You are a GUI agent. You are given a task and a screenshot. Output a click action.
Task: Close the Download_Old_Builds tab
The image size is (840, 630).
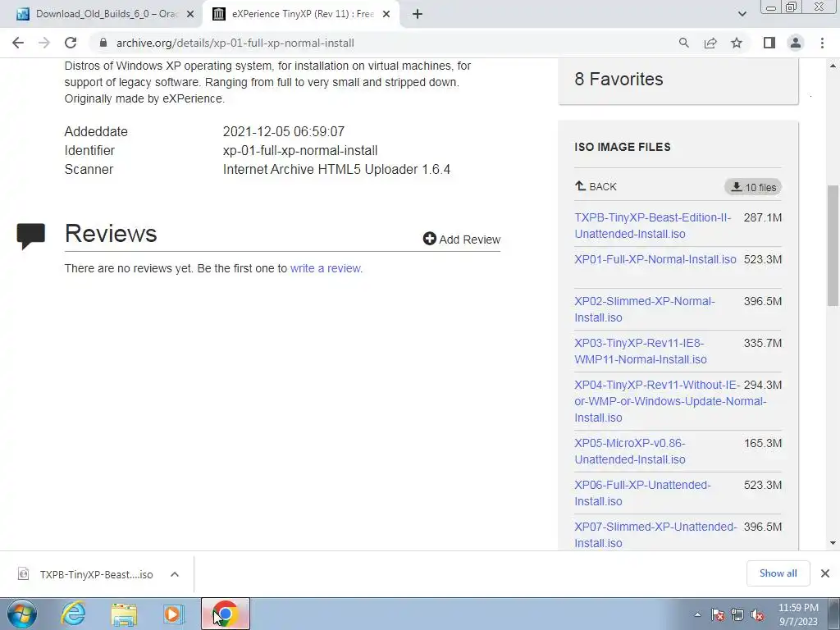point(190,15)
